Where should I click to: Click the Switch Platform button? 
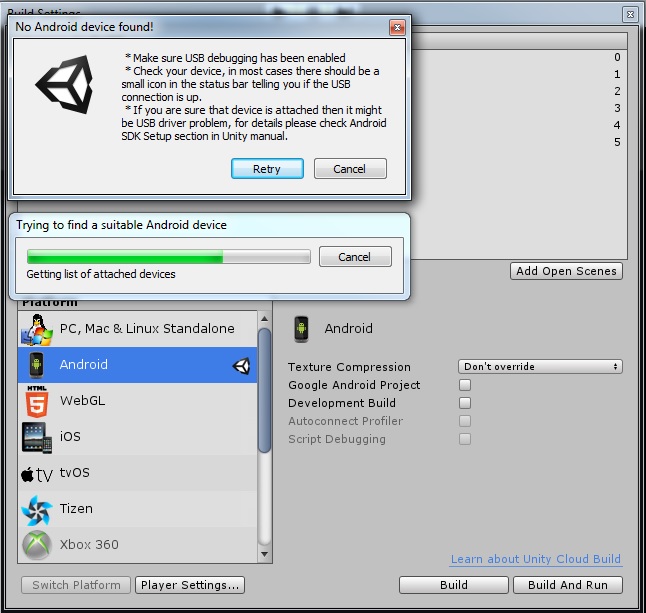click(x=76, y=585)
